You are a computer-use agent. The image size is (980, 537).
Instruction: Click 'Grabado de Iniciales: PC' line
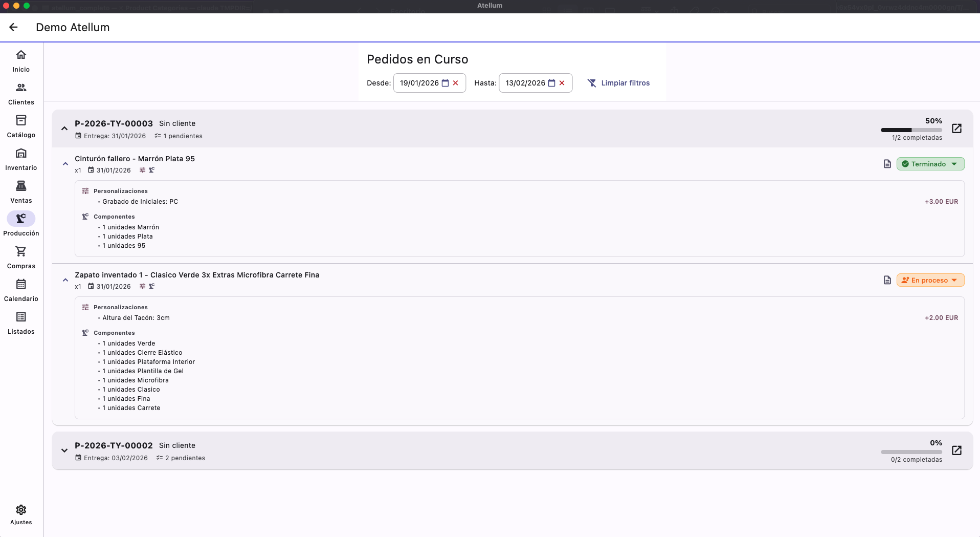pos(140,202)
